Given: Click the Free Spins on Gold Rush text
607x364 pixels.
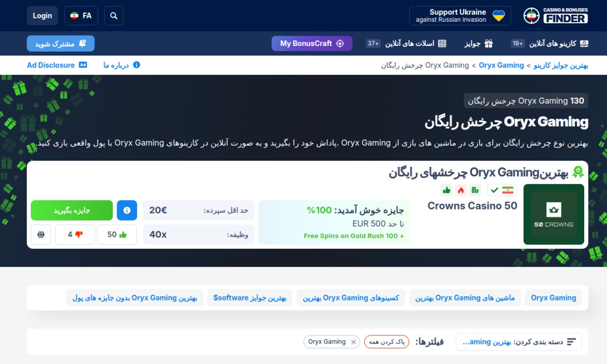Looking at the screenshot, I should tap(354, 236).
